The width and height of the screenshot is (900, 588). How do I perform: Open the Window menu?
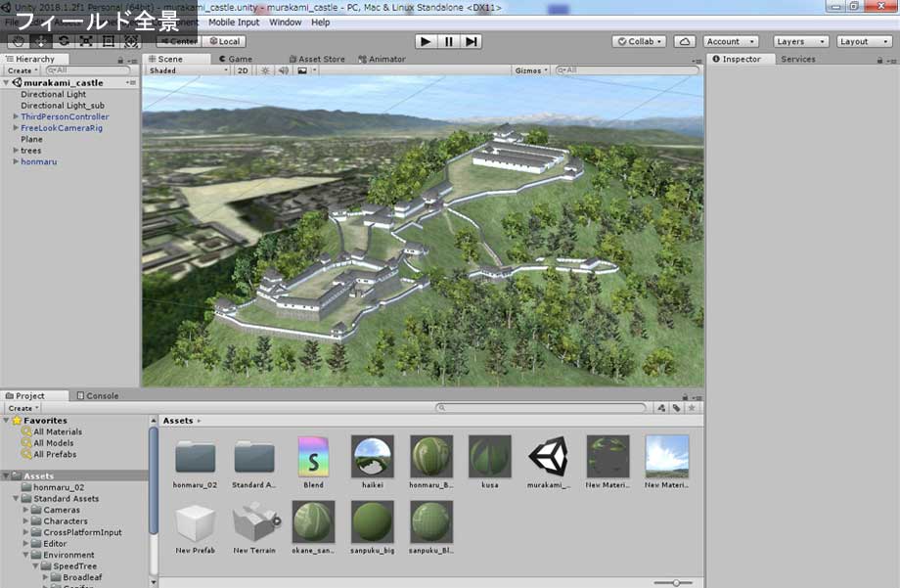click(286, 23)
